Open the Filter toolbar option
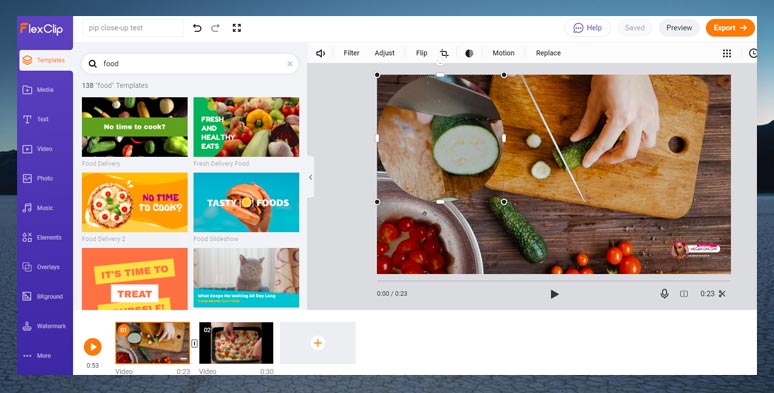This screenshot has height=393, width=774. (351, 53)
